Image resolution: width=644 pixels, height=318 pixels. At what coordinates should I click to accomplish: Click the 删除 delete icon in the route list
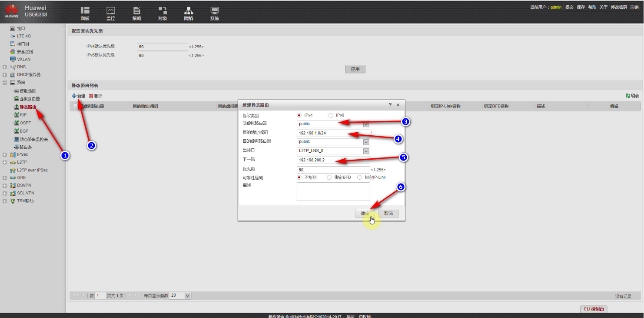click(x=91, y=96)
